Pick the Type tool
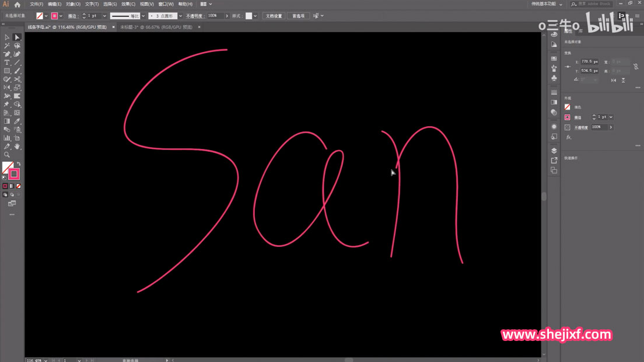 (x=7, y=62)
